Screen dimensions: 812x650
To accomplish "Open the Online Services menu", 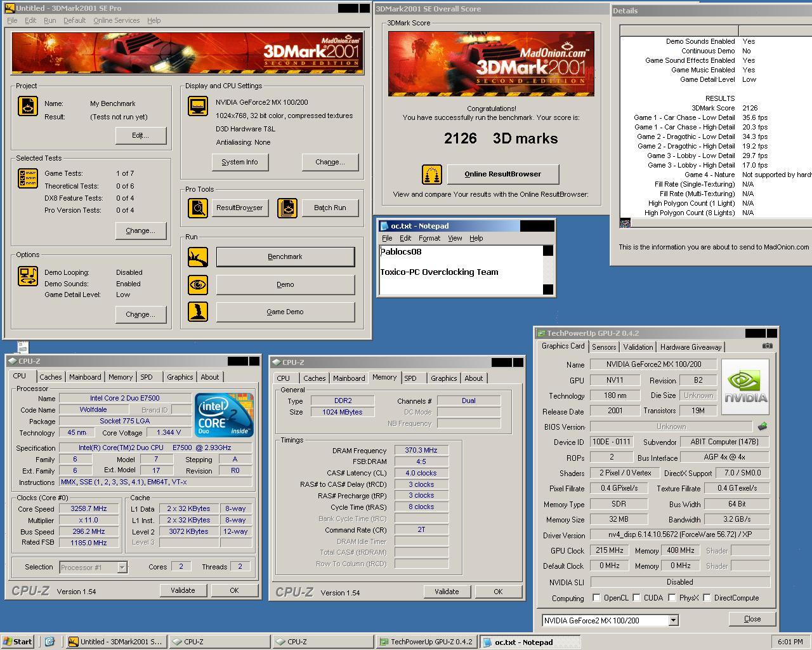I will 116,20.
